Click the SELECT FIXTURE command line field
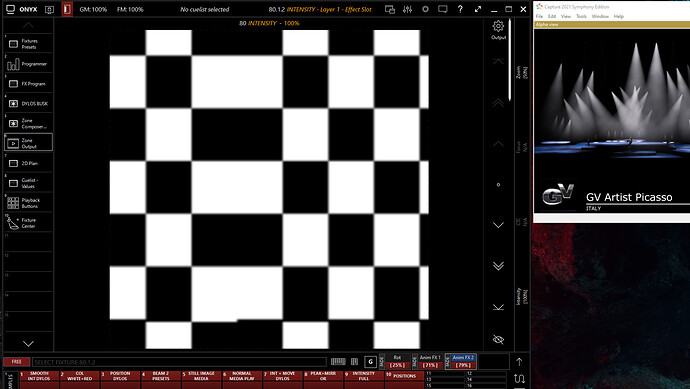The image size is (690, 389). (x=179, y=362)
